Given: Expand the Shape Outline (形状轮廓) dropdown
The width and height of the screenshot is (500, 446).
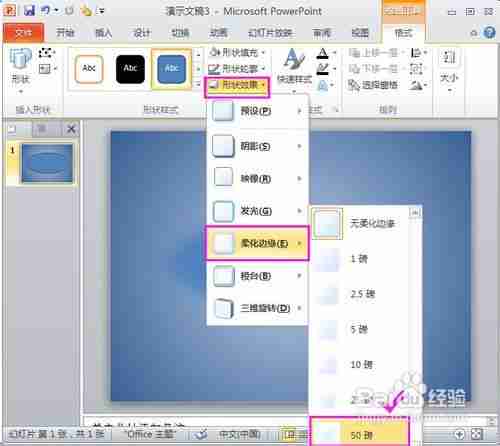Looking at the screenshot, I should pyautogui.click(x=237, y=69).
